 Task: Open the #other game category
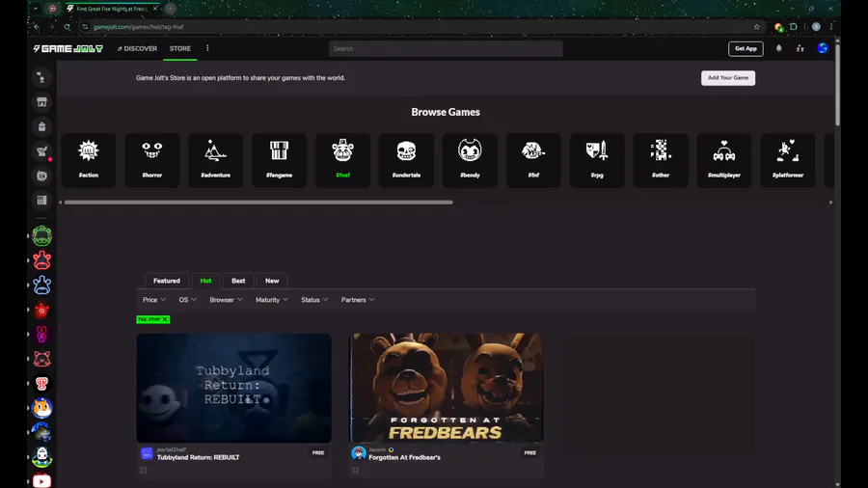[x=661, y=160]
